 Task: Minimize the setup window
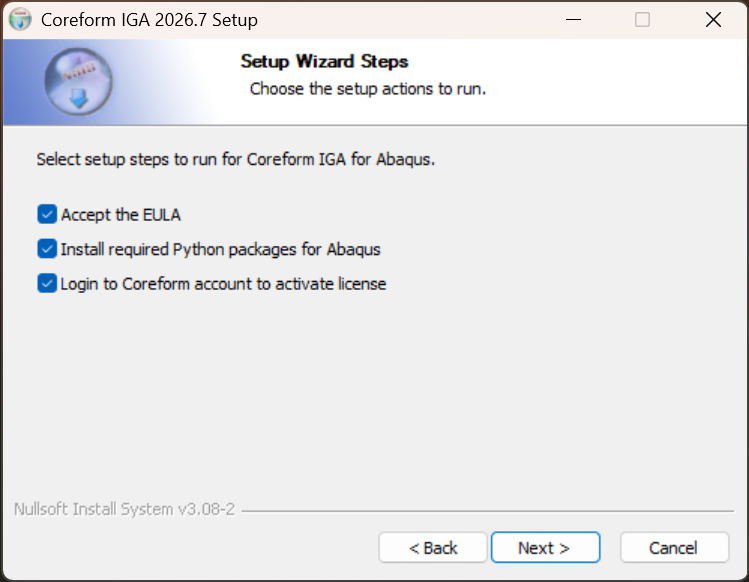click(x=573, y=20)
